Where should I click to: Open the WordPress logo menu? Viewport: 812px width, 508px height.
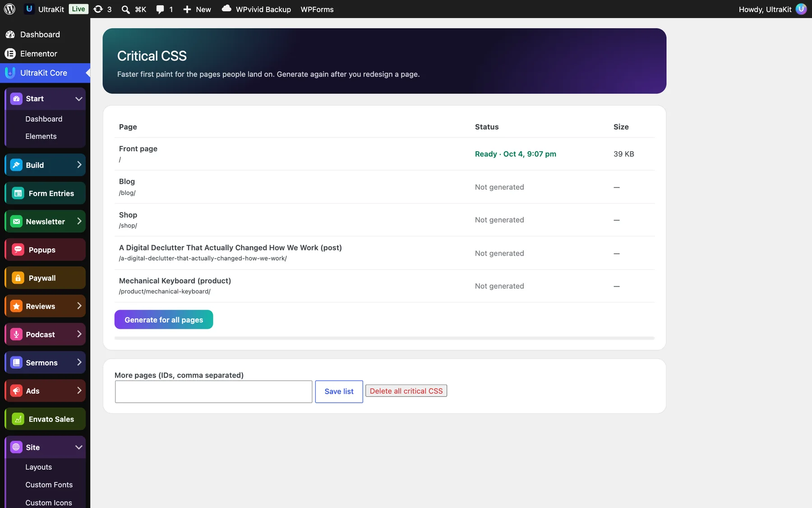tap(9, 9)
